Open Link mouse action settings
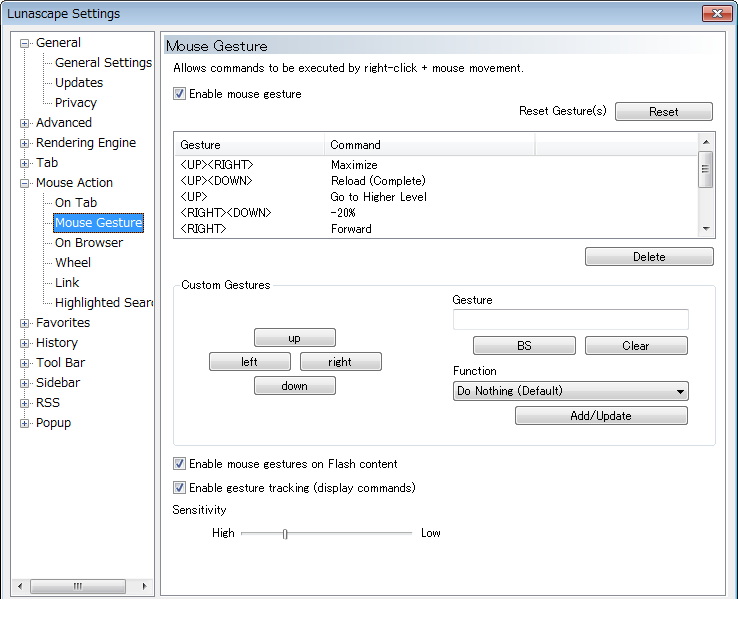The width and height of the screenshot is (738, 634). point(67,283)
